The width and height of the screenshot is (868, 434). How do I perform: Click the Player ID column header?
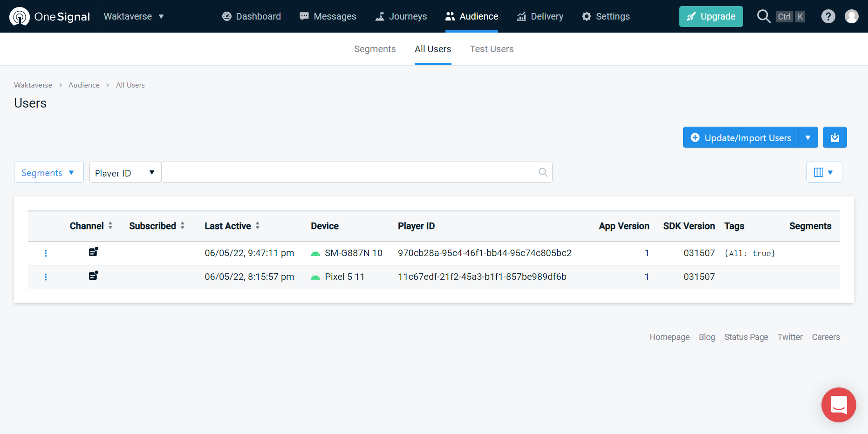pos(416,226)
